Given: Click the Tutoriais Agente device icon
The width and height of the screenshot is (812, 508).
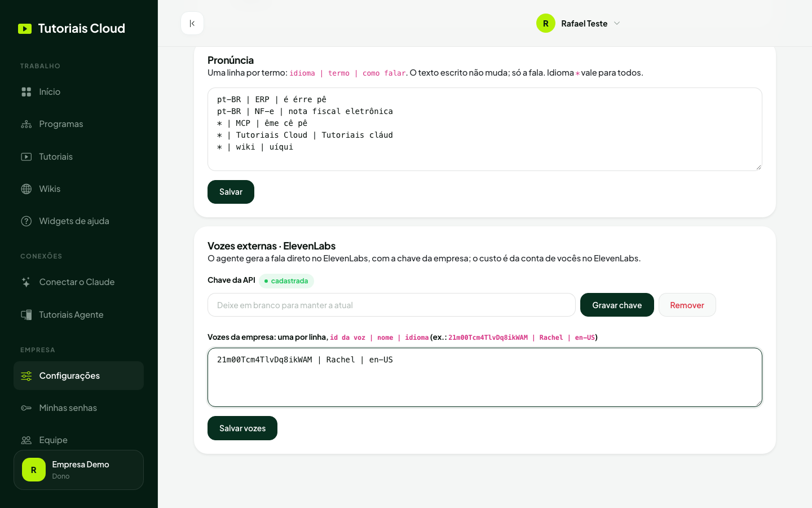Looking at the screenshot, I should (x=27, y=315).
